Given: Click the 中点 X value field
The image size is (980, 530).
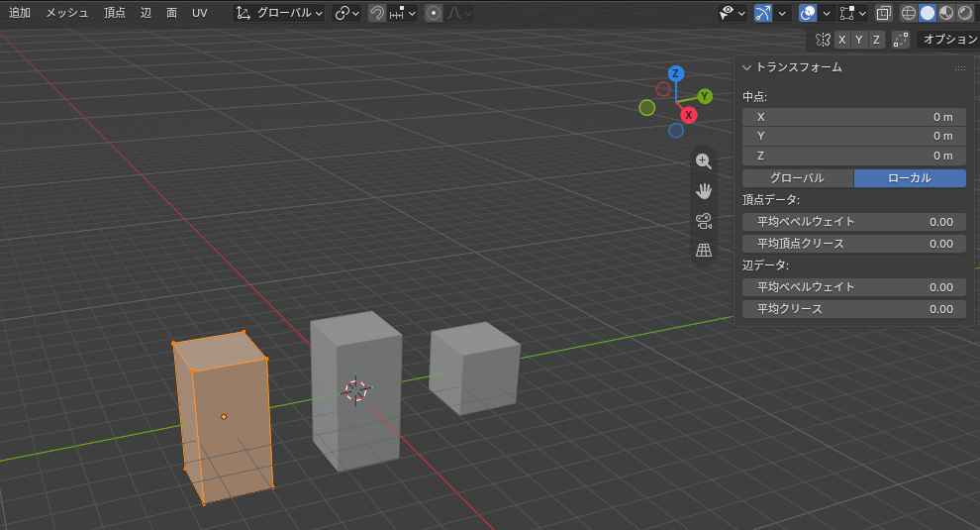Looking at the screenshot, I should click(x=853, y=117).
